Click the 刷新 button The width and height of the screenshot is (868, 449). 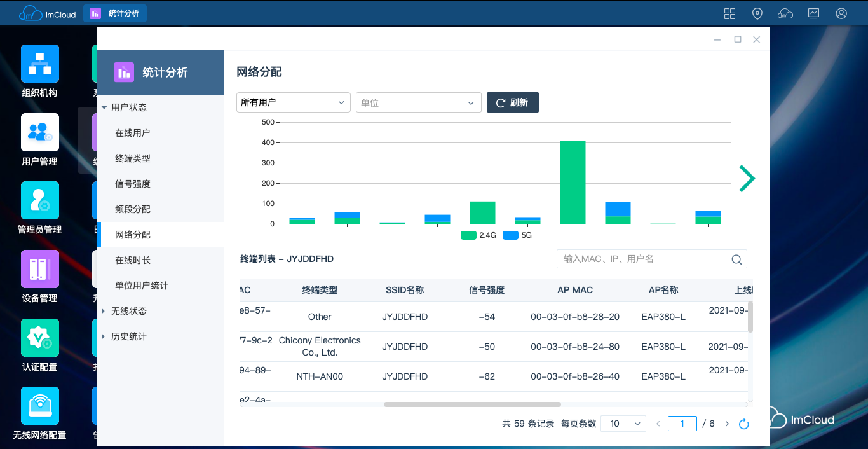point(512,102)
